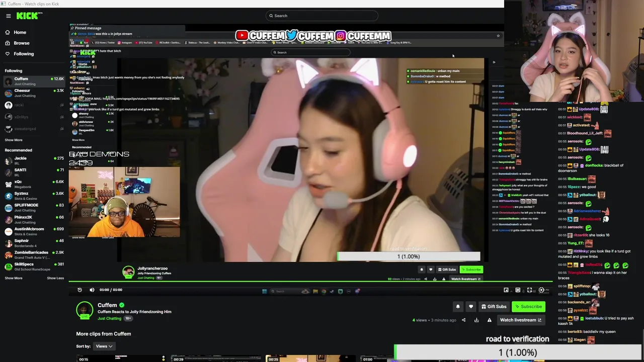Image resolution: width=644 pixels, height=362 pixels.
Task: Download the clip
Action: (476, 320)
